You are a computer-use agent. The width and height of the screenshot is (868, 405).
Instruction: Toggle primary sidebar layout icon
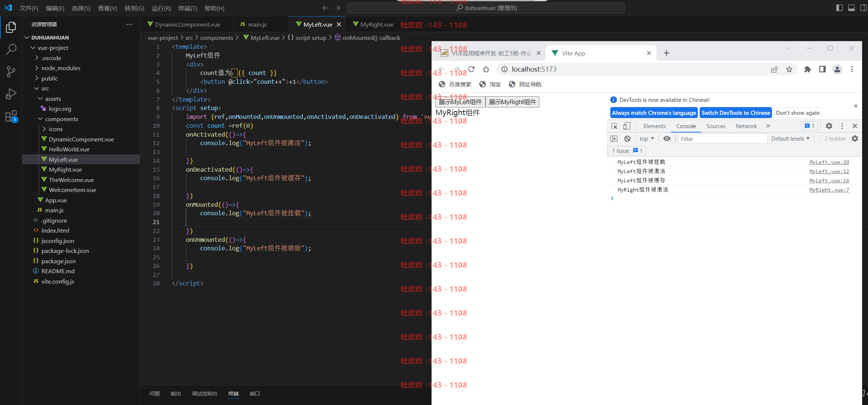coord(839,8)
